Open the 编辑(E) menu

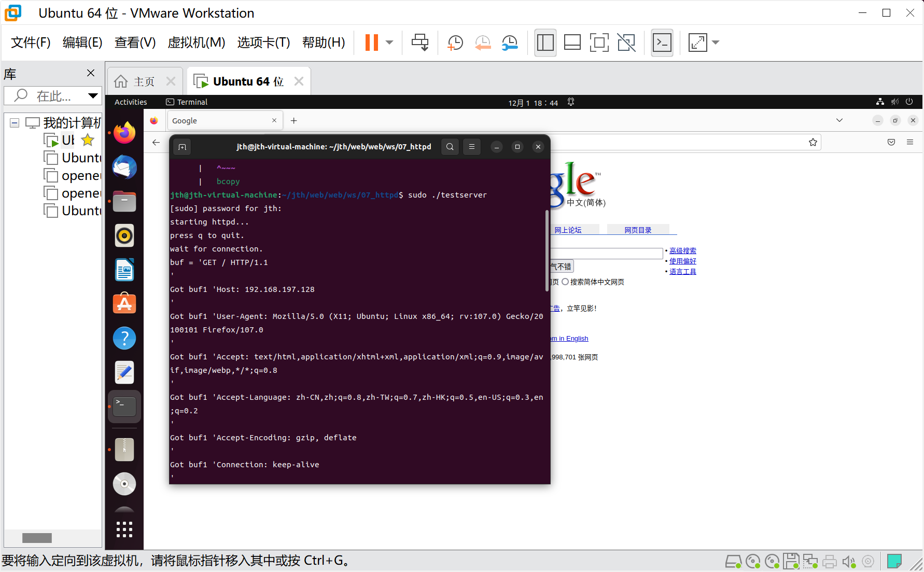point(82,43)
